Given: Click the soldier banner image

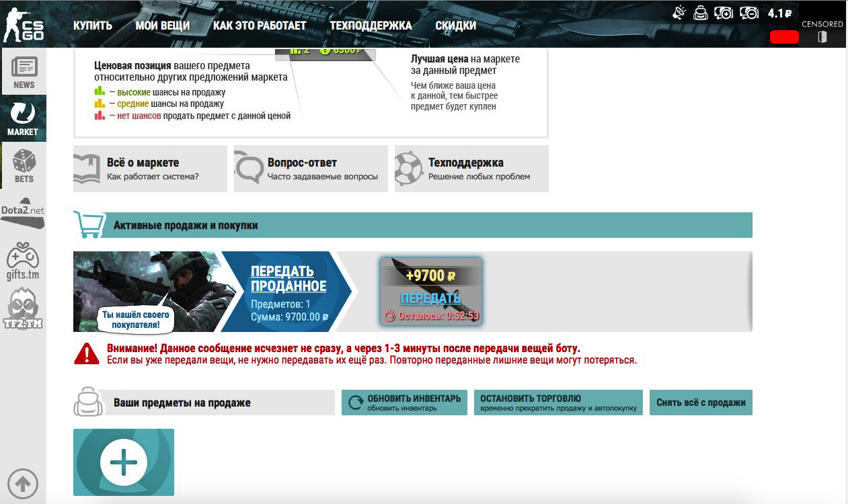Looking at the screenshot, I should coord(155,291).
